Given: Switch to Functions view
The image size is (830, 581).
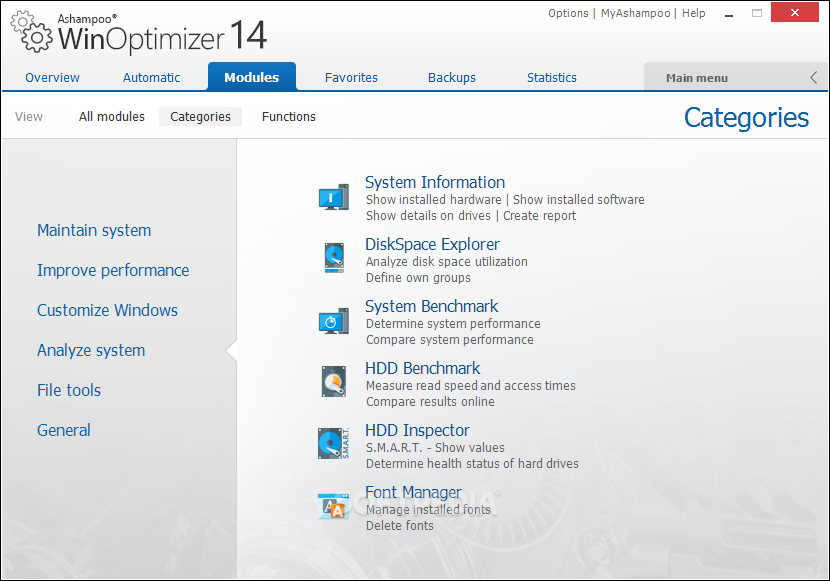Looking at the screenshot, I should click(288, 116).
